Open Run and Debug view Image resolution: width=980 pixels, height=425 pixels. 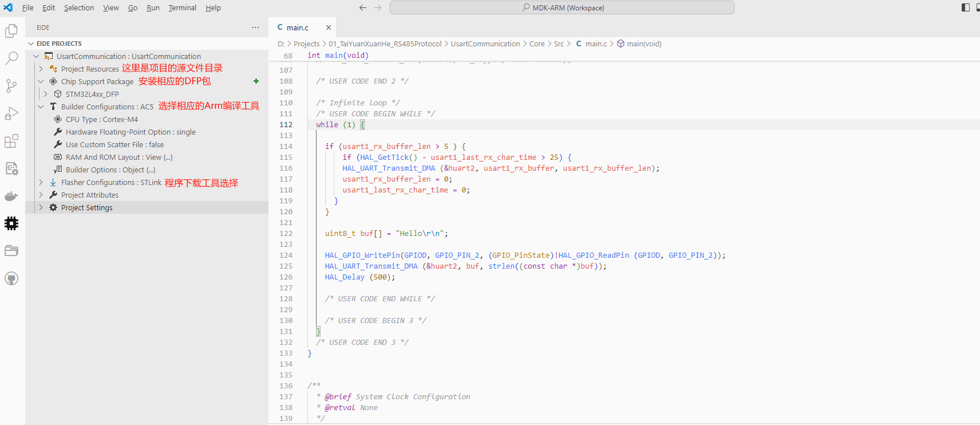(x=11, y=113)
